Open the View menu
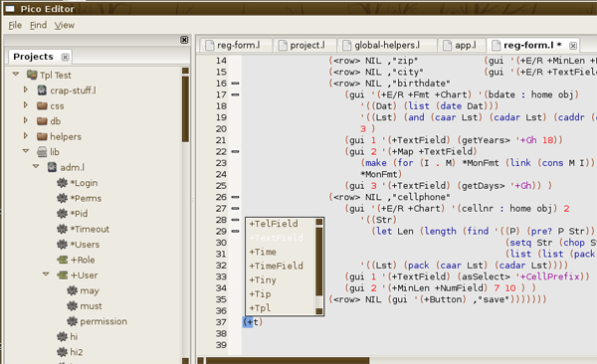This screenshot has height=364, width=597. [x=65, y=25]
